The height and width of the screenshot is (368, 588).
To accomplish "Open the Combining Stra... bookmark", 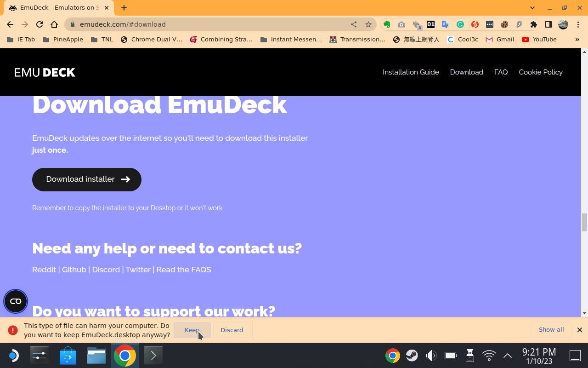I will click(x=221, y=40).
